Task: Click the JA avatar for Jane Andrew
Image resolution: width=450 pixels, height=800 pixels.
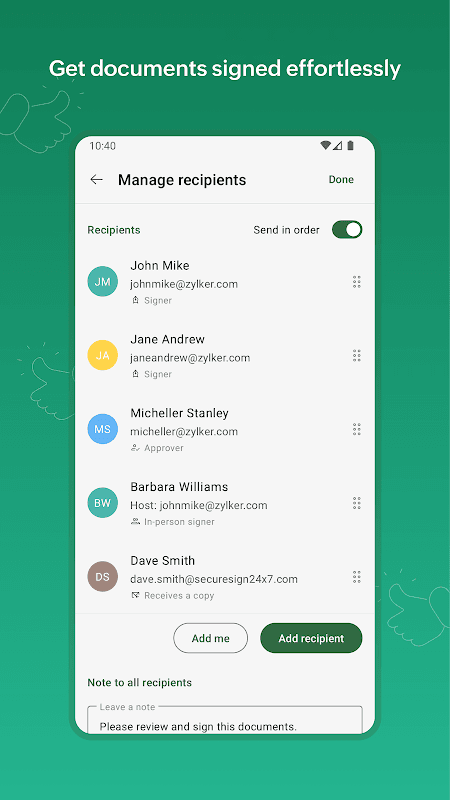Action: coord(103,355)
